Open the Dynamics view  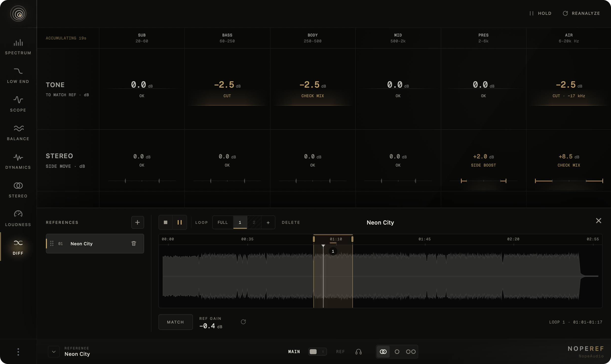(18, 161)
